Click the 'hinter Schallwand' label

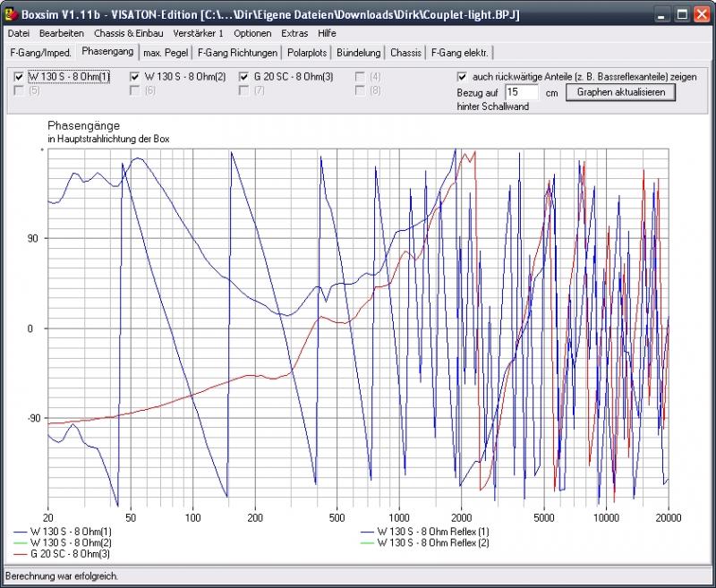(493, 107)
